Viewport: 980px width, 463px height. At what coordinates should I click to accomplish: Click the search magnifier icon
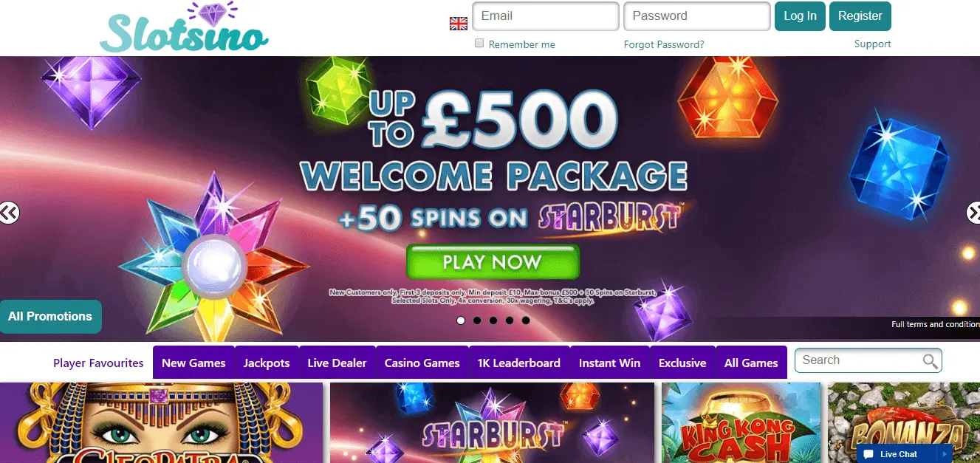(931, 361)
